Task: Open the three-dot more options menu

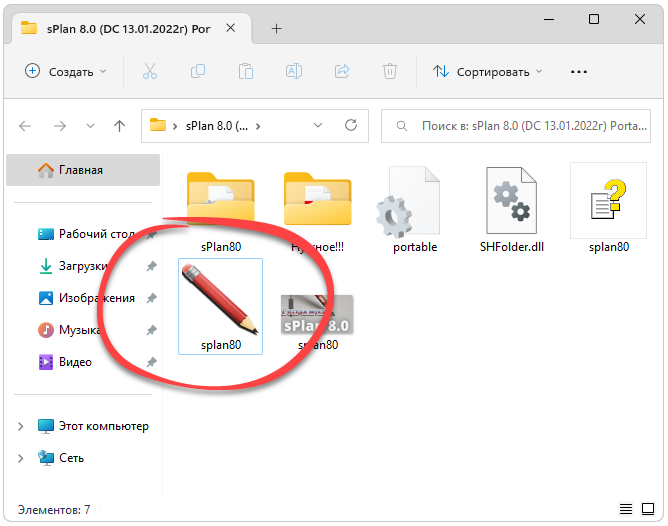Action: pyautogui.click(x=579, y=72)
